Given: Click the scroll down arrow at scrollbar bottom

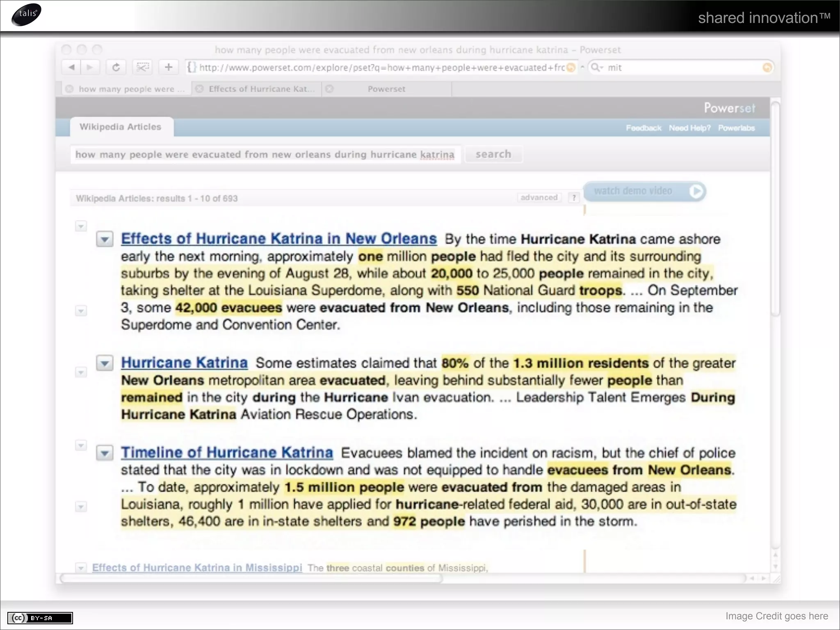Looking at the screenshot, I should pyautogui.click(x=775, y=567).
